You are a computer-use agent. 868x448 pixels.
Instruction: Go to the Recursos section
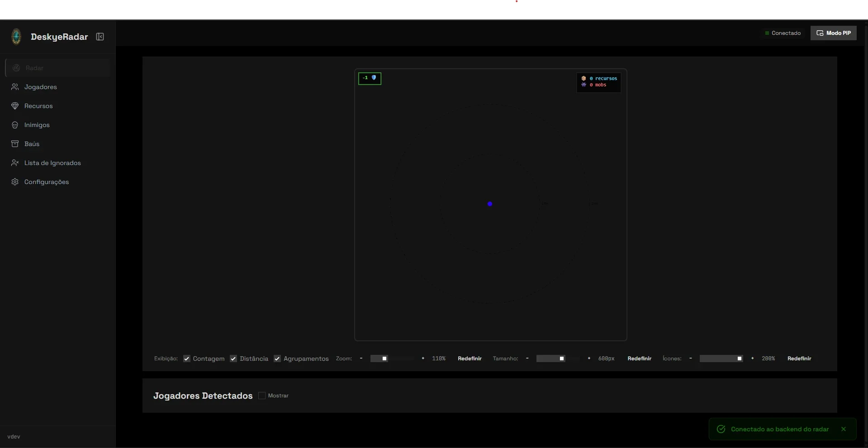point(58,106)
